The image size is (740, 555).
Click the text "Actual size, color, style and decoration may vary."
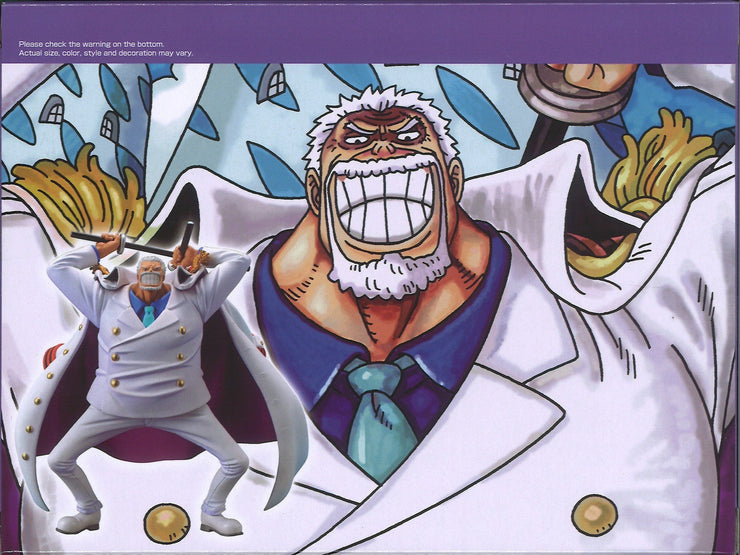[106, 53]
